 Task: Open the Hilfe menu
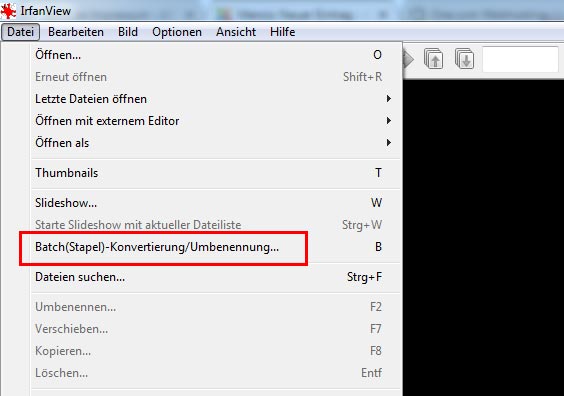point(282,32)
